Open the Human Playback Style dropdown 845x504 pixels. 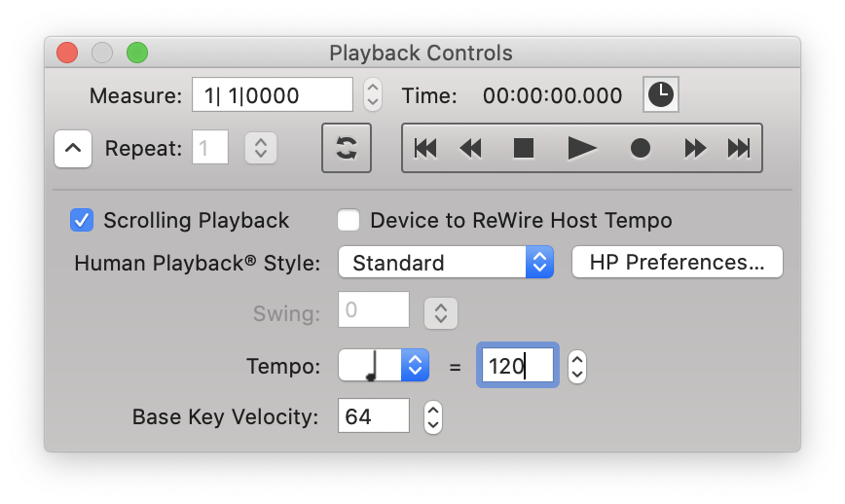(x=446, y=263)
